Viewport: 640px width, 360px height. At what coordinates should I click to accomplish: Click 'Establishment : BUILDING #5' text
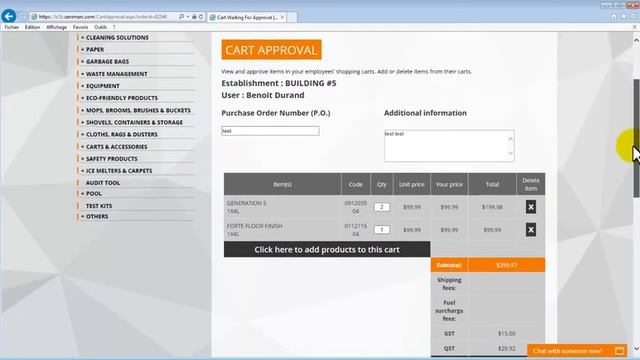279,83
